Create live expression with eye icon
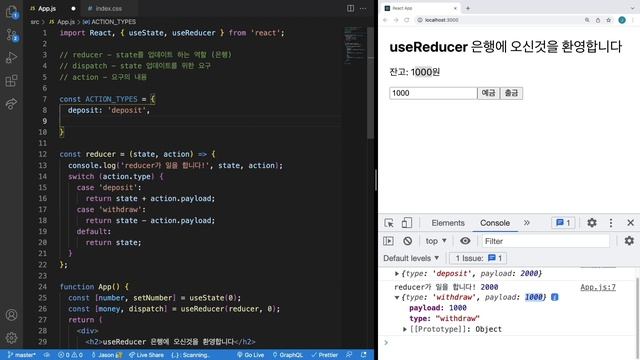 465,241
